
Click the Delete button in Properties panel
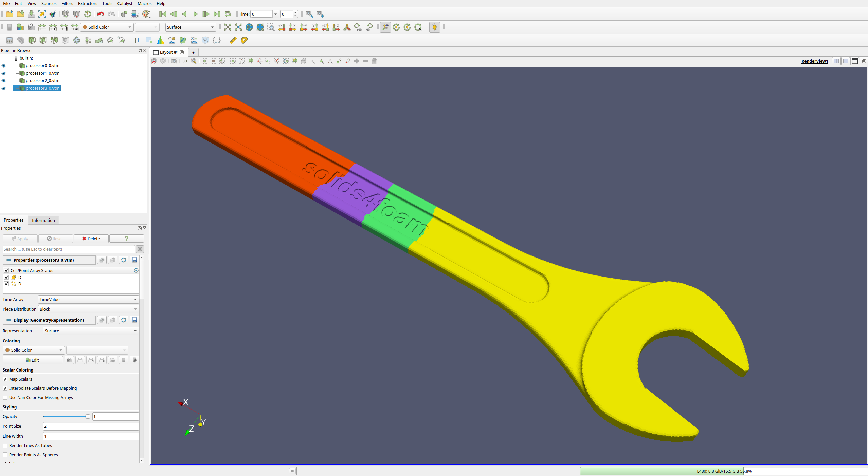[90, 239]
